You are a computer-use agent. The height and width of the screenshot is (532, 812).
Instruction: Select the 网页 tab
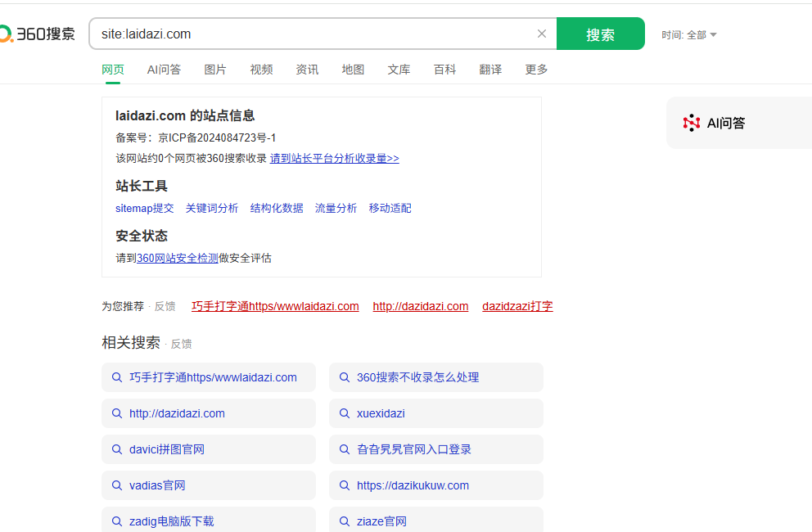tap(113, 70)
